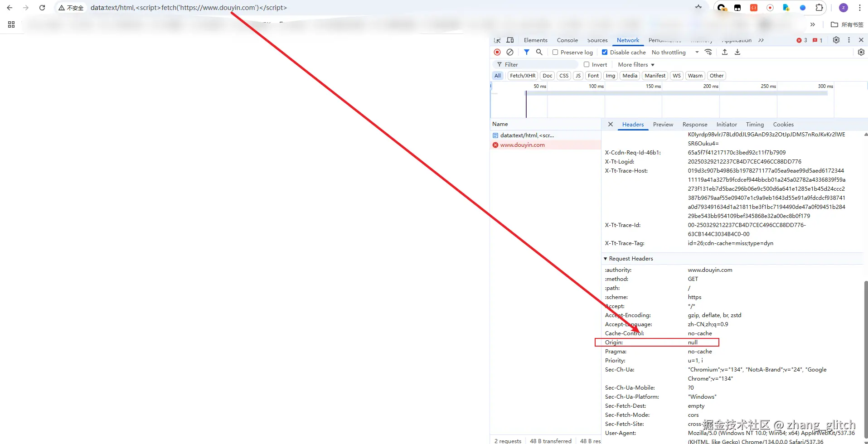868x444 pixels.
Task: Filter requests by Img type
Action: pyautogui.click(x=611, y=76)
